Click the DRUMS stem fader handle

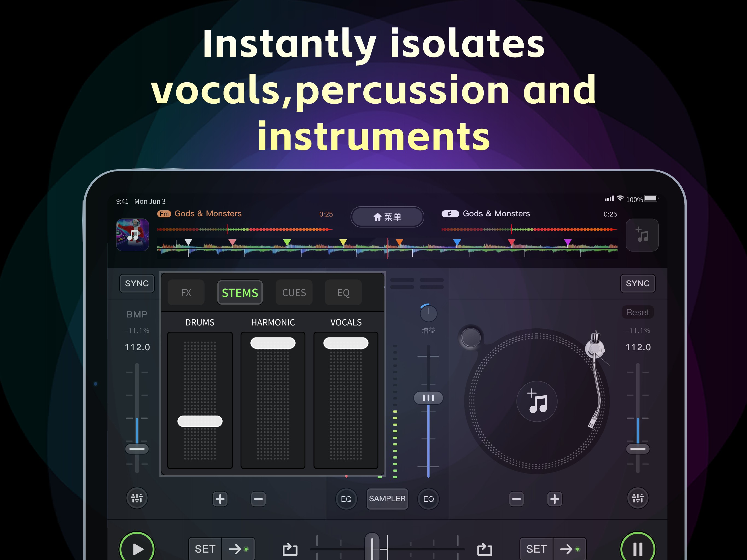pyautogui.click(x=200, y=421)
